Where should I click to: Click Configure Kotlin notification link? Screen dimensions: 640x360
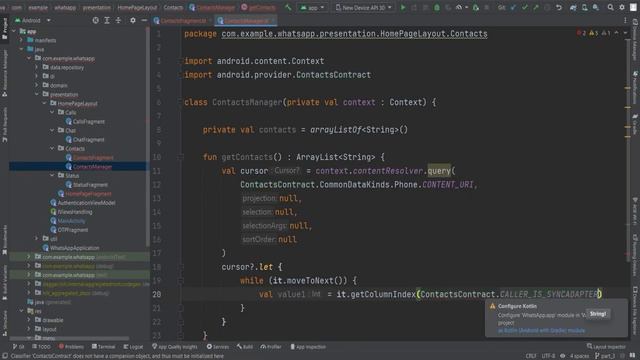tap(541, 331)
